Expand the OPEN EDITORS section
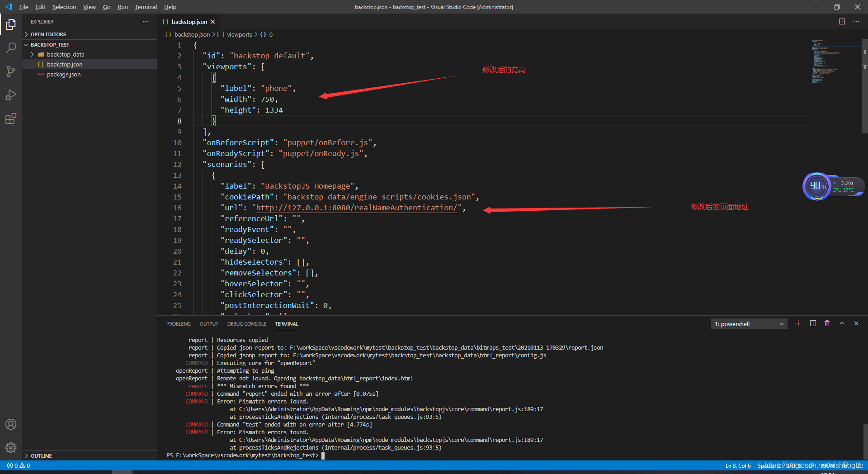 [90, 34]
